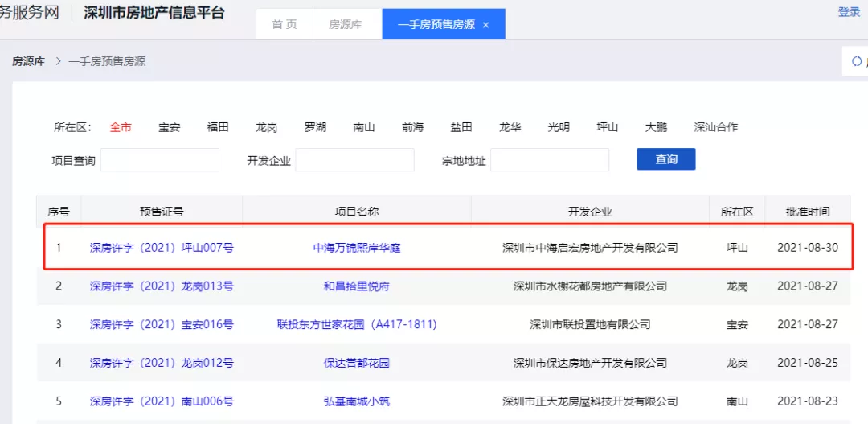
Task: Click the 深圳市房地产信息平台 title
Action: coord(154,12)
